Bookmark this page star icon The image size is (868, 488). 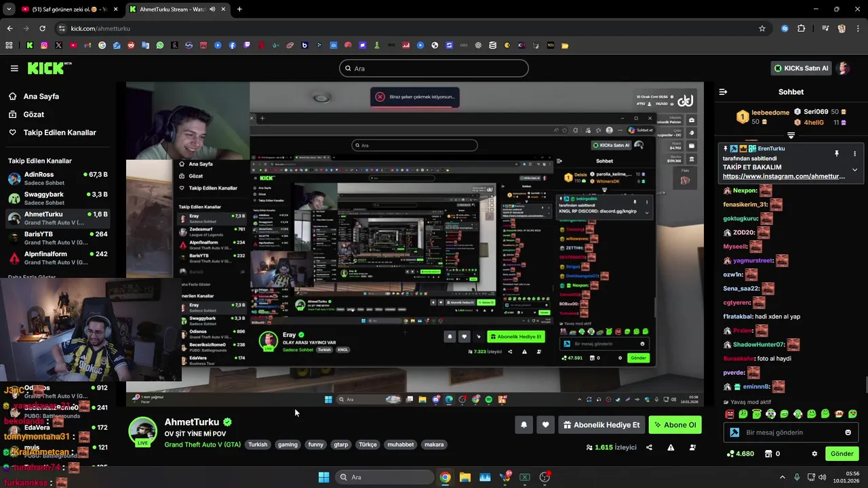click(x=762, y=28)
